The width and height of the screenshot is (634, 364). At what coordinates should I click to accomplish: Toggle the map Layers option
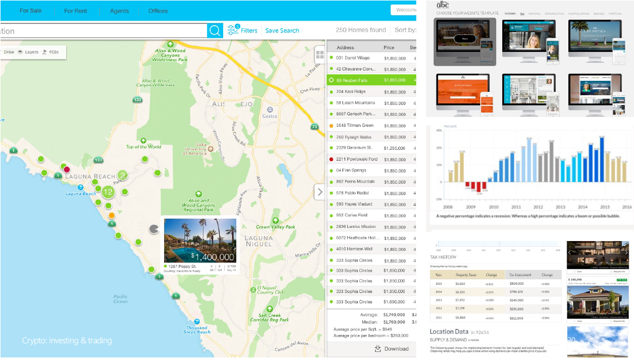point(28,52)
